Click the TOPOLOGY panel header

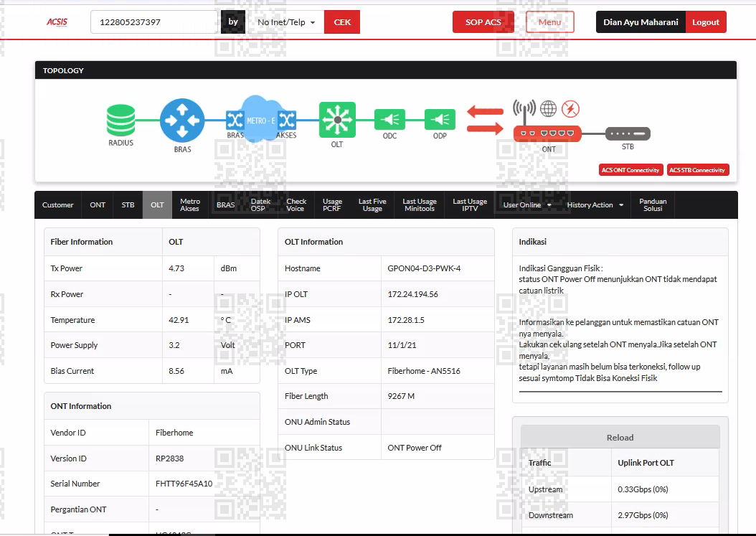pyautogui.click(x=386, y=70)
